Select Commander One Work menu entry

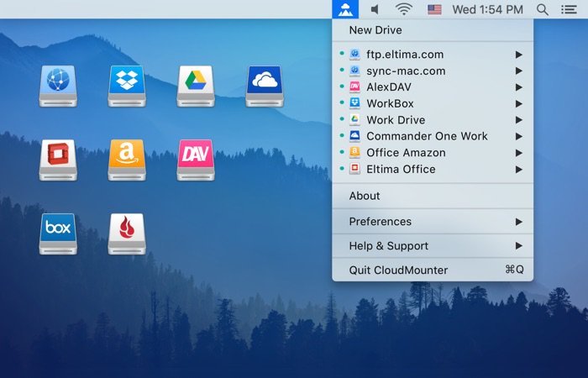[x=433, y=136]
